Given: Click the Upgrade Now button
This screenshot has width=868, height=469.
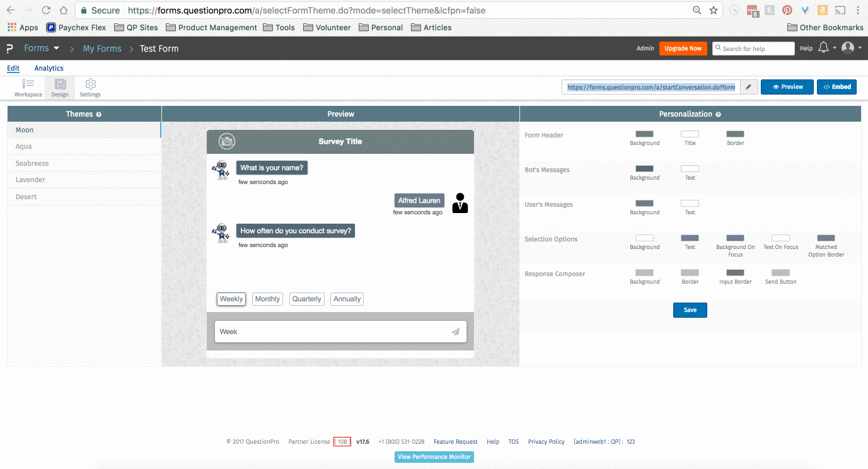Looking at the screenshot, I should [683, 49].
